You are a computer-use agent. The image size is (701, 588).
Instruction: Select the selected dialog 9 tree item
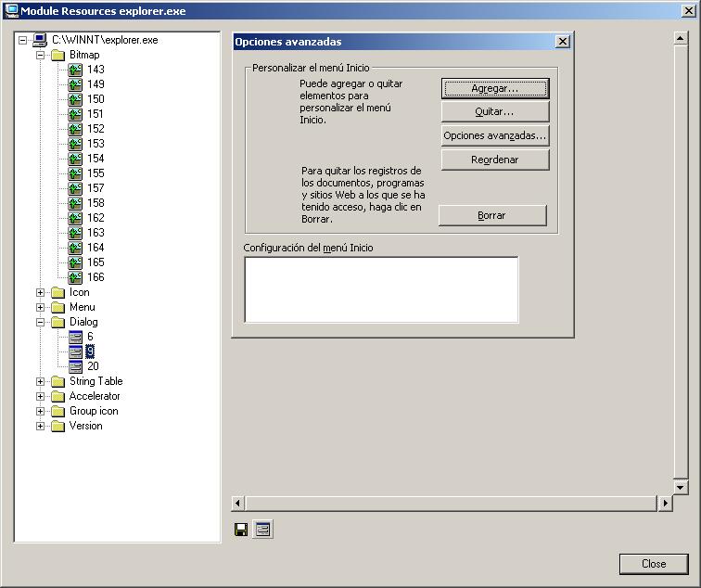[x=90, y=352]
